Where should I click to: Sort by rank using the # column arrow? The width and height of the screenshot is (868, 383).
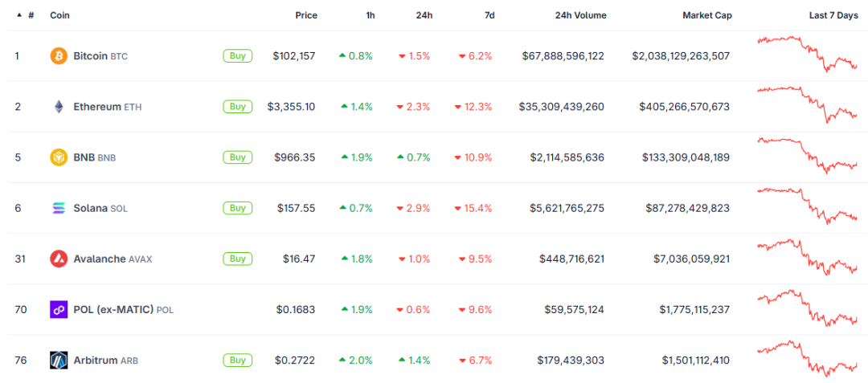(19, 15)
